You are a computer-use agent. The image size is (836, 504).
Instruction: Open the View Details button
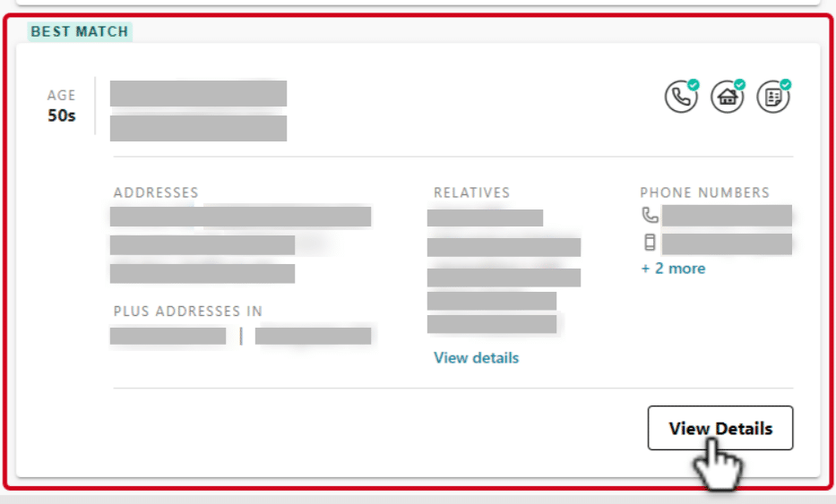click(x=720, y=428)
